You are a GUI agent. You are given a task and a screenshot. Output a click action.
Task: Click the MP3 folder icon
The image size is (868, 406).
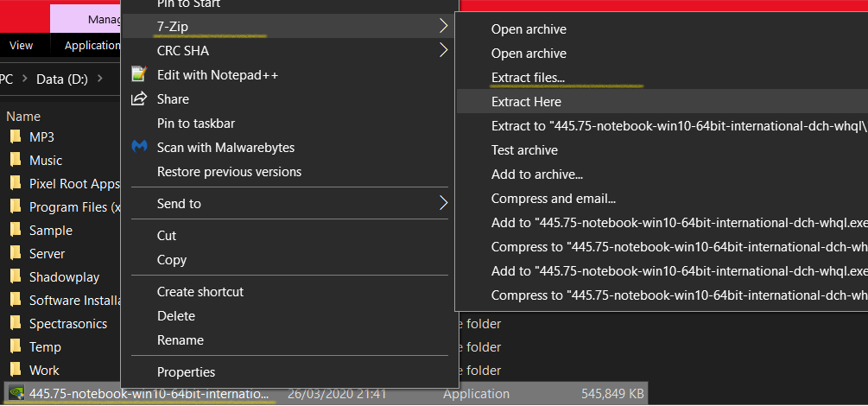pyautogui.click(x=16, y=136)
